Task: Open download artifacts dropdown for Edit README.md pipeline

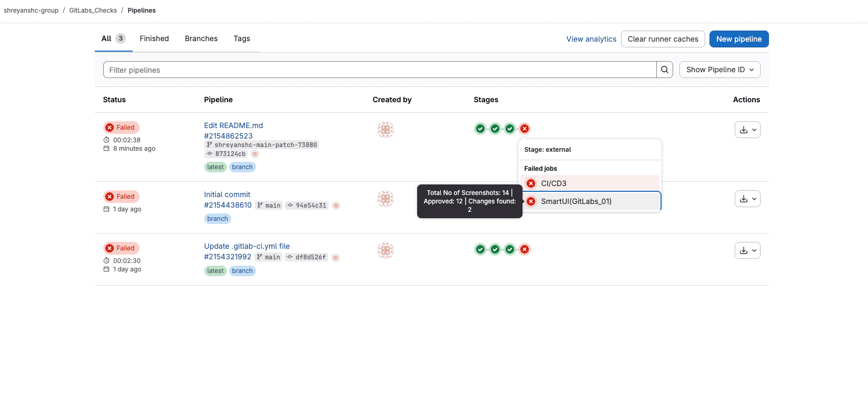Action: pos(747,130)
